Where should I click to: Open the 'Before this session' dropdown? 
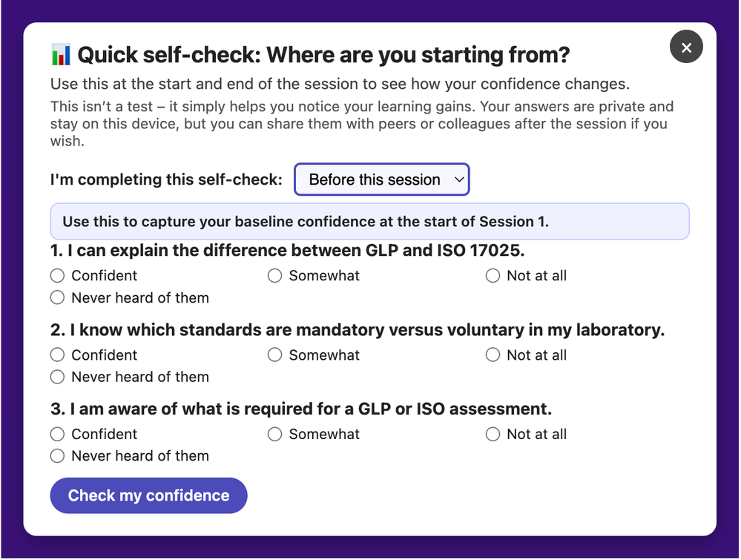tap(382, 179)
